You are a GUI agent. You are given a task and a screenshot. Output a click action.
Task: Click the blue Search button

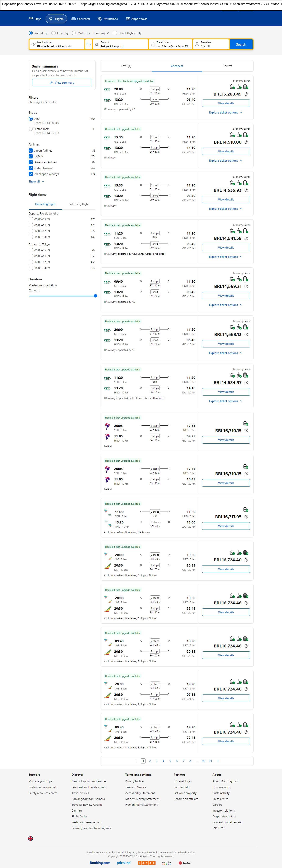241,45
